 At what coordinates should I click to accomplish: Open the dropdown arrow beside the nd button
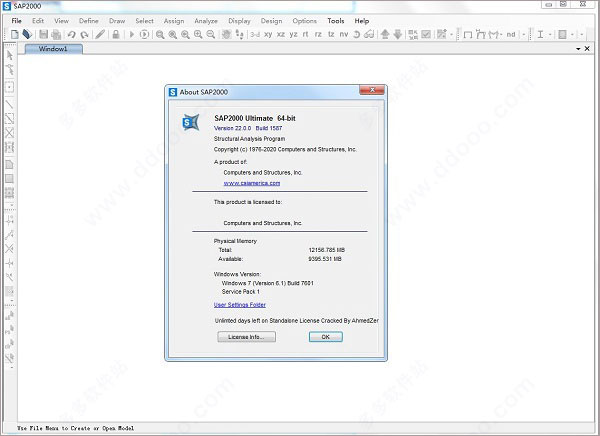point(524,35)
